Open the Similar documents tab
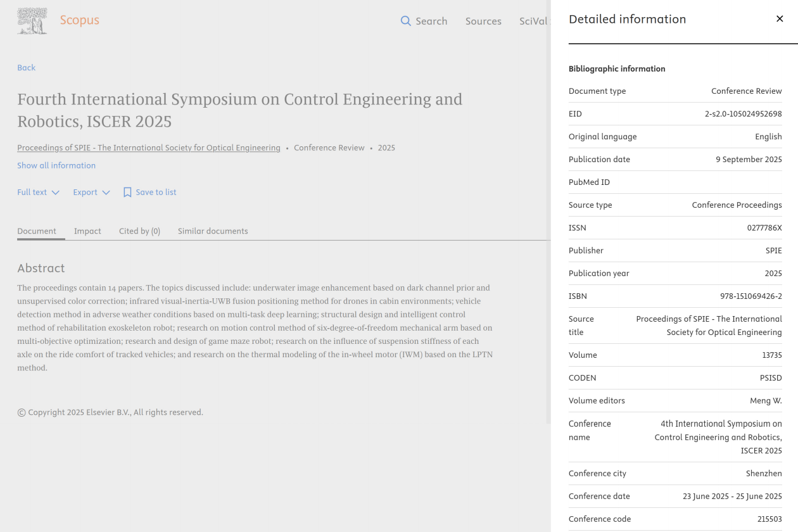The image size is (798, 532). [x=213, y=231]
